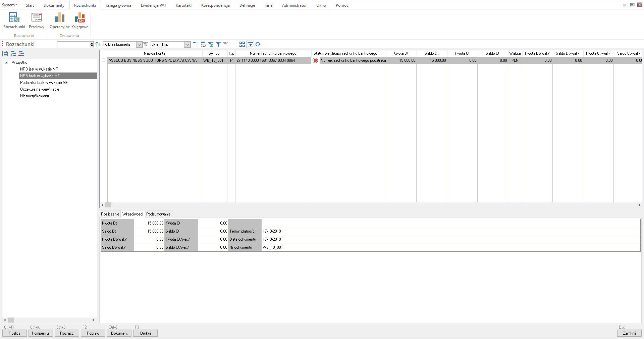This screenshot has width=644, height=339.
Task: Click the Rozlicz button
Action: coord(14,333)
